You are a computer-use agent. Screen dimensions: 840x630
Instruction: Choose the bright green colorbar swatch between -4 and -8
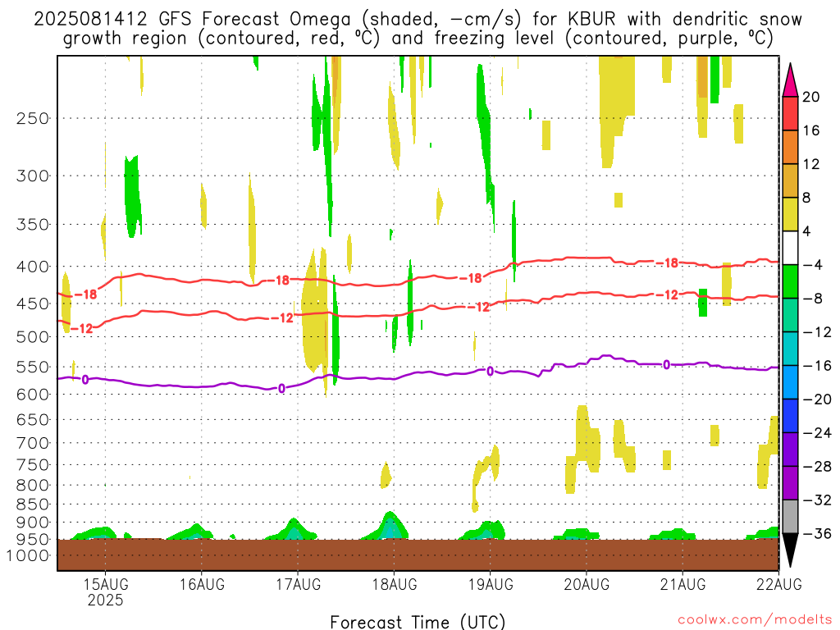(790, 281)
